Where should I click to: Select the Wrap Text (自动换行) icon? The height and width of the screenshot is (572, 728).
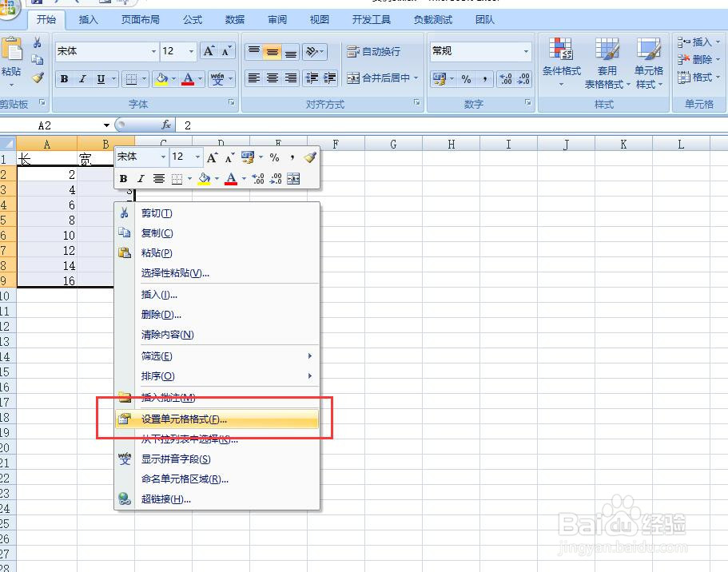(352, 51)
